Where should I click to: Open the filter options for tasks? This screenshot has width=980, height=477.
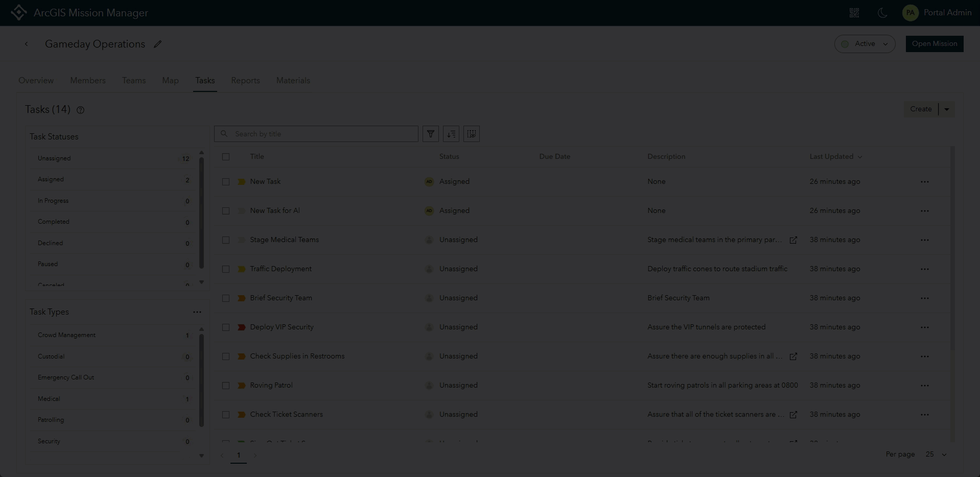[430, 134]
